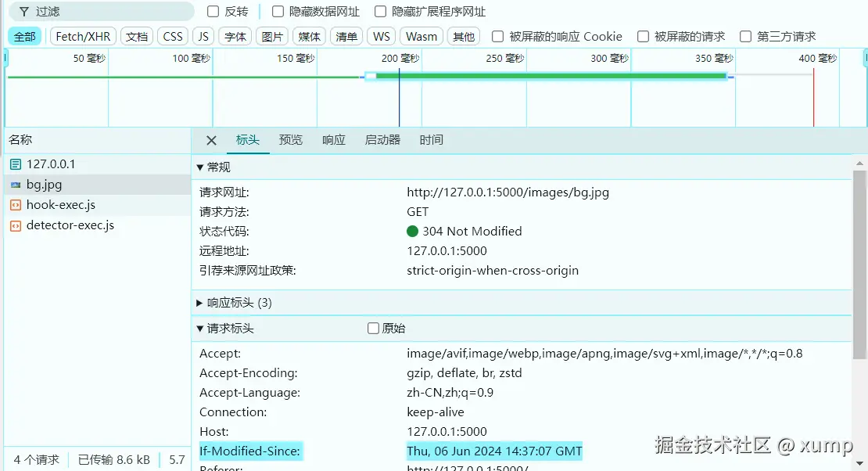Click the strict-origin-when-cross-origin policy value
Viewport: 868px width, 471px height.
point(493,271)
